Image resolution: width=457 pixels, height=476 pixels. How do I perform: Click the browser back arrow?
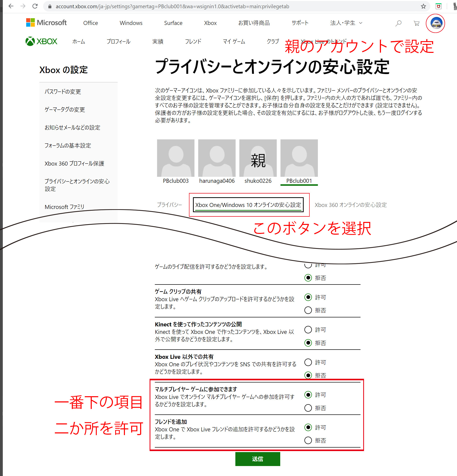[11, 6]
